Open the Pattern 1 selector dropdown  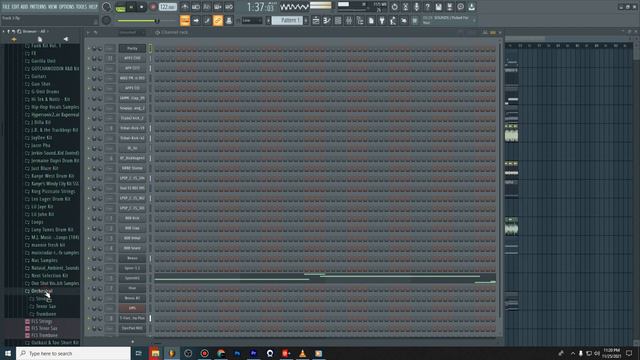[x=287, y=20]
